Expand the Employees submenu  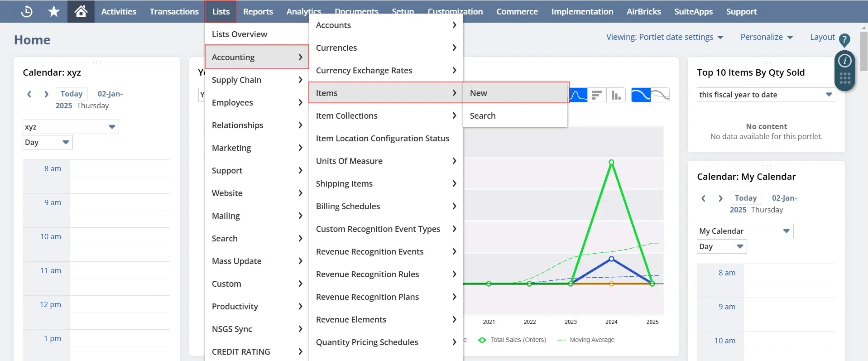point(257,102)
